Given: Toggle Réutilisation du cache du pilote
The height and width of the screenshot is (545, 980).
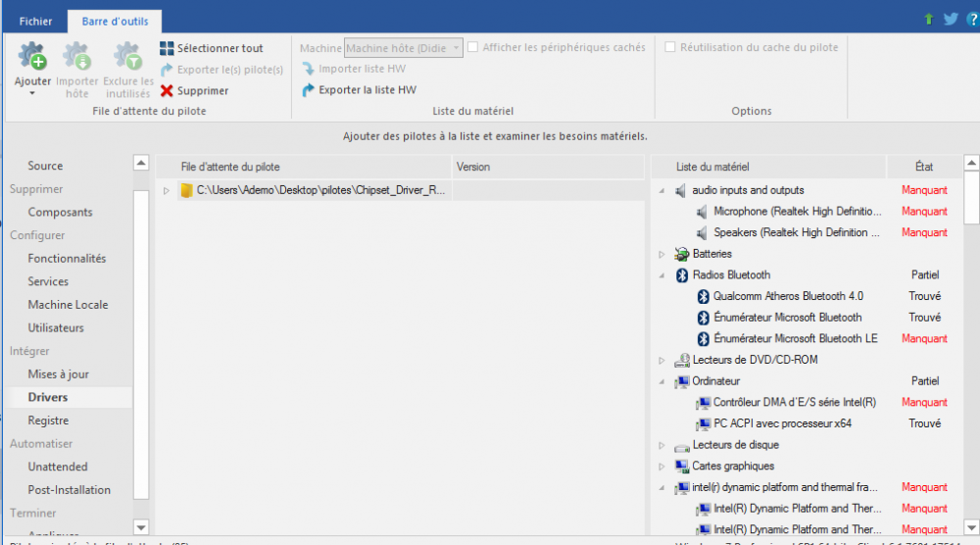Looking at the screenshot, I should pos(671,47).
